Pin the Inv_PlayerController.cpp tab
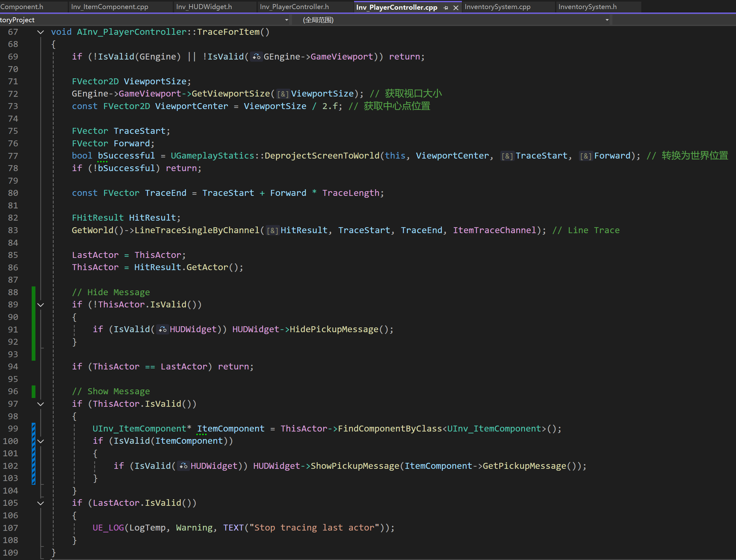Screen dimensions: 736x560 446,8
